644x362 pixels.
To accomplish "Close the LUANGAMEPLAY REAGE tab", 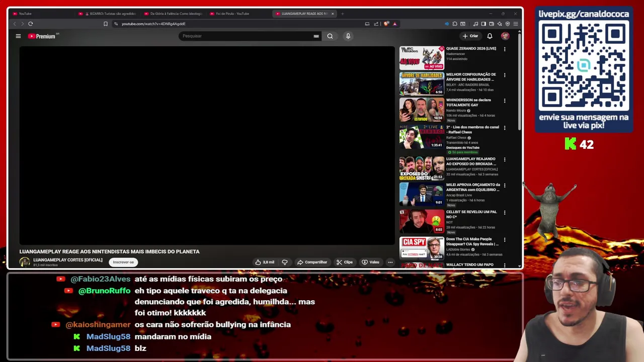I will (333, 14).
